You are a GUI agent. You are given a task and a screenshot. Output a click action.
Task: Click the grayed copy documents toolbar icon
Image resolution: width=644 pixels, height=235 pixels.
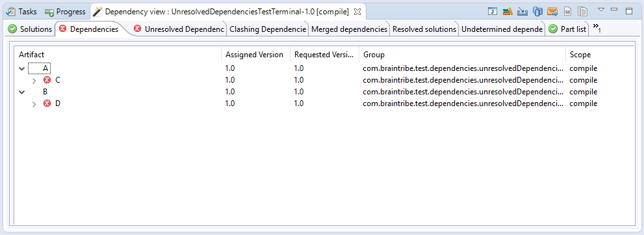point(582,12)
